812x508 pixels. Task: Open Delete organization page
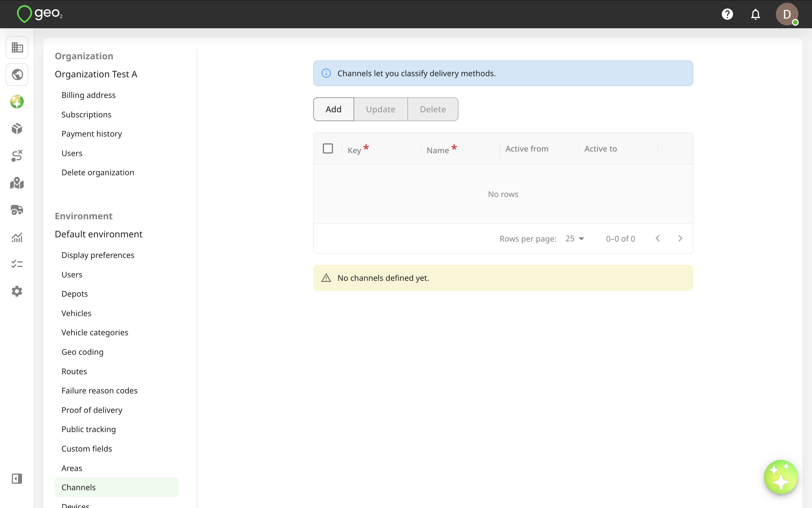pyautogui.click(x=98, y=172)
